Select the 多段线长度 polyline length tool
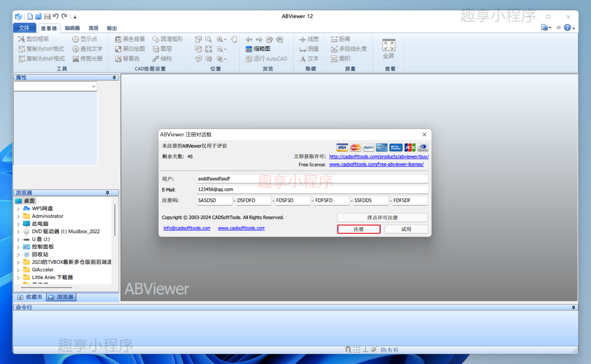This screenshot has width=591, height=364. coord(349,49)
